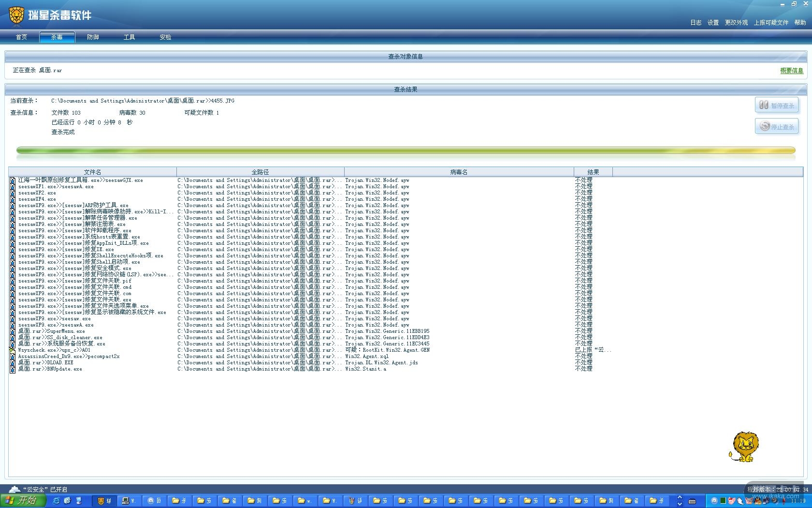812x508 pixels.
Task: Open the 安检 tab
Action: 165,37
